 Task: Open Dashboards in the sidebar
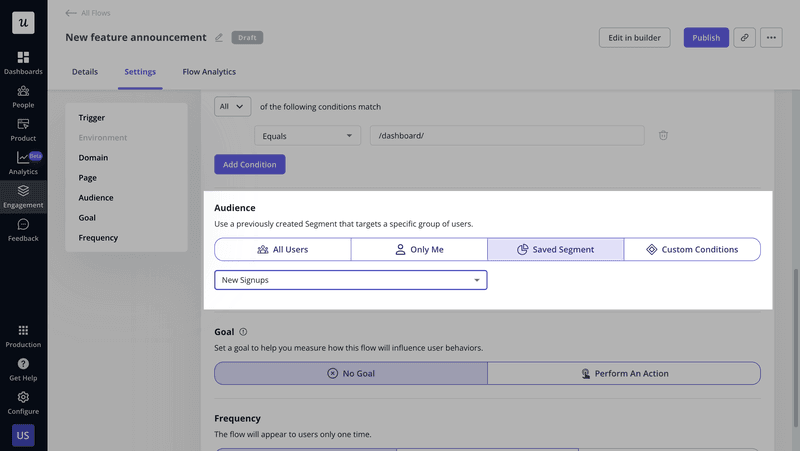point(23,63)
